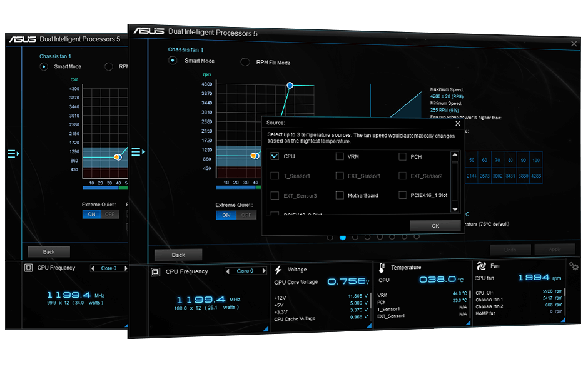The width and height of the screenshot is (588, 374).
Task: Select orange fan curve point in back window
Action: pos(118,157)
